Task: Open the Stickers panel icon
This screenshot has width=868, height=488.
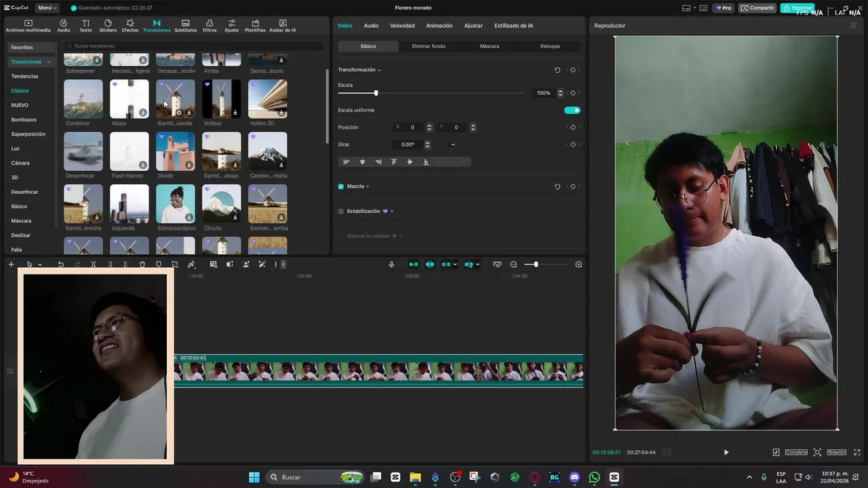Action: pyautogui.click(x=108, y=26)
